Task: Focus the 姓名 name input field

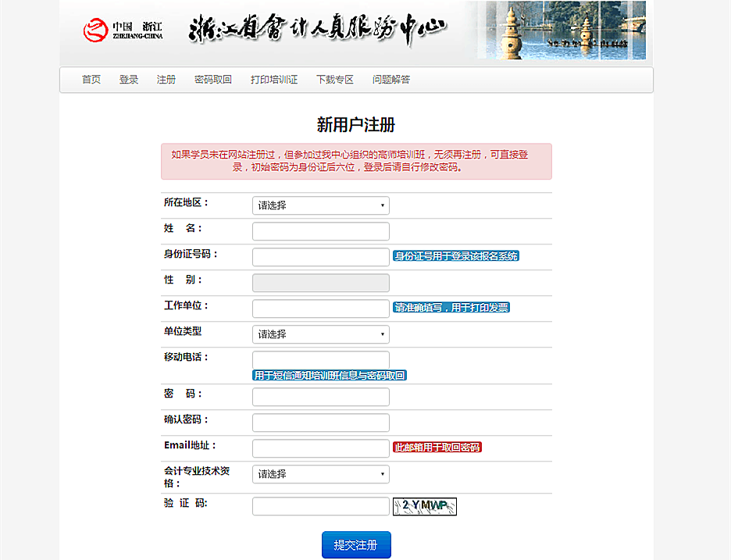Action: pos(320,231)
